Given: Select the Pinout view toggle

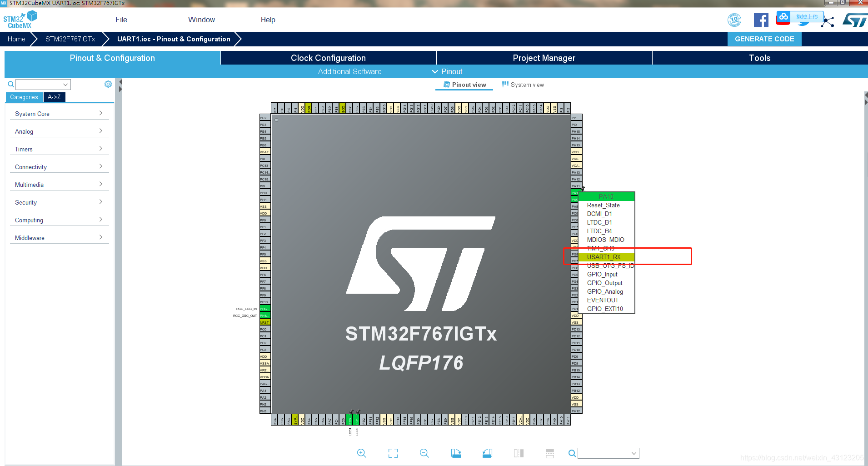Looking at the screenshot, I should pos(464,85).
